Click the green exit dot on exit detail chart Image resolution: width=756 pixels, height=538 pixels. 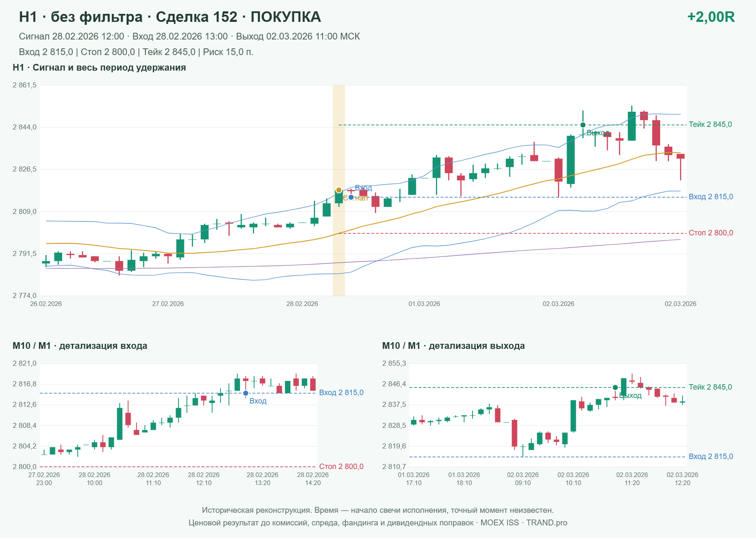pos(615,388)
